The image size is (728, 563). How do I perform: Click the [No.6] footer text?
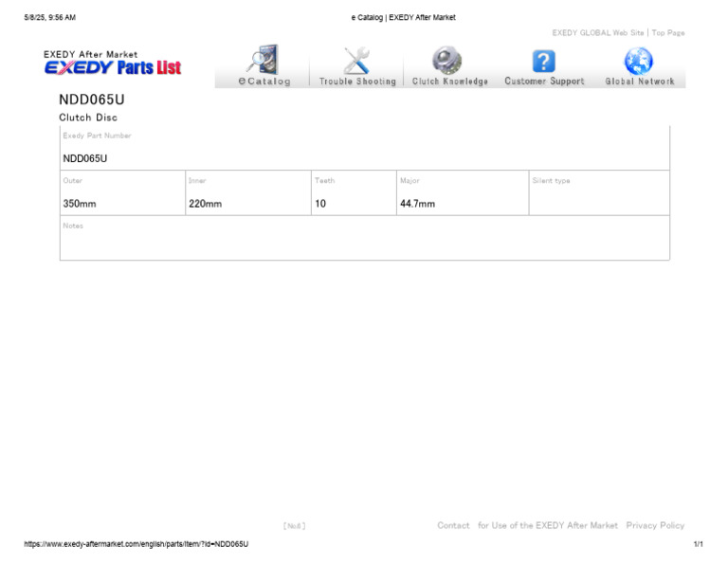(295, 526)
